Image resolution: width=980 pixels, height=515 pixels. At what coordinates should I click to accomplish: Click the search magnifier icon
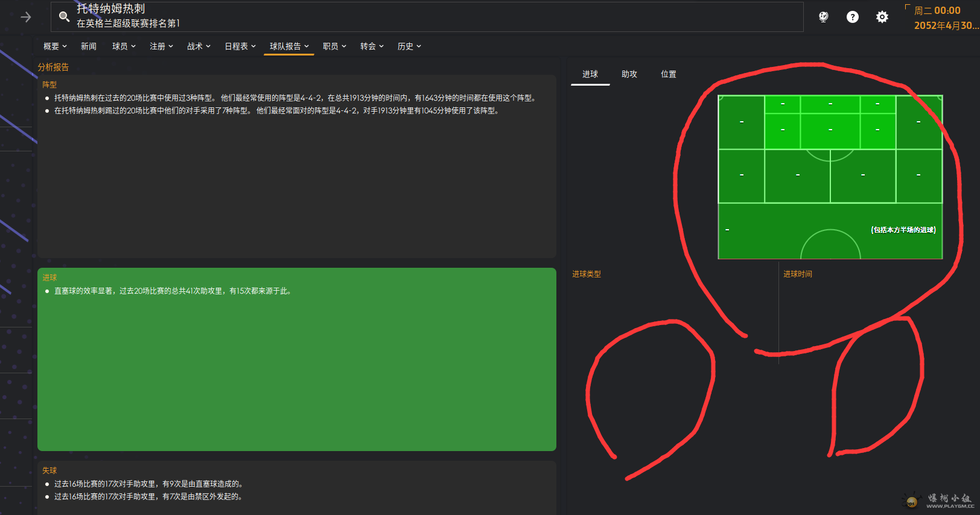click(x=64, y=17)
